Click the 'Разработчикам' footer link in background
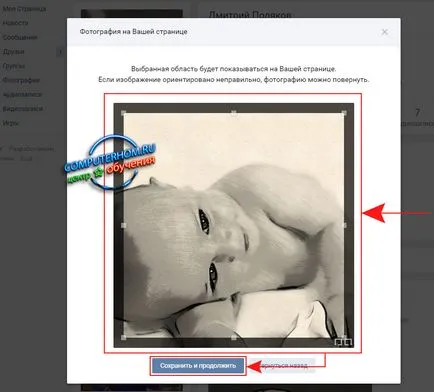The width and height of the screenshot is (434, 392). click(31, 149)
